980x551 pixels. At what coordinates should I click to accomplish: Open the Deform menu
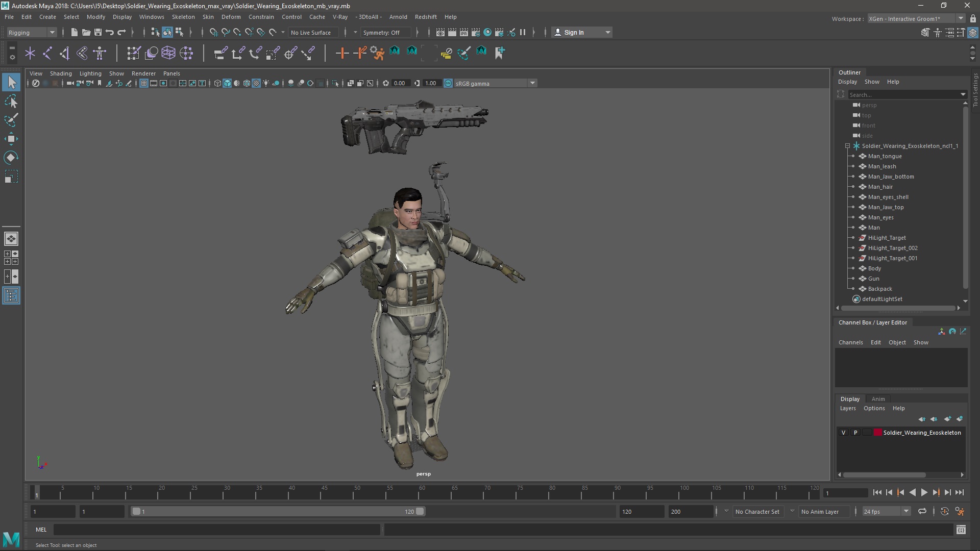[231, 17]
